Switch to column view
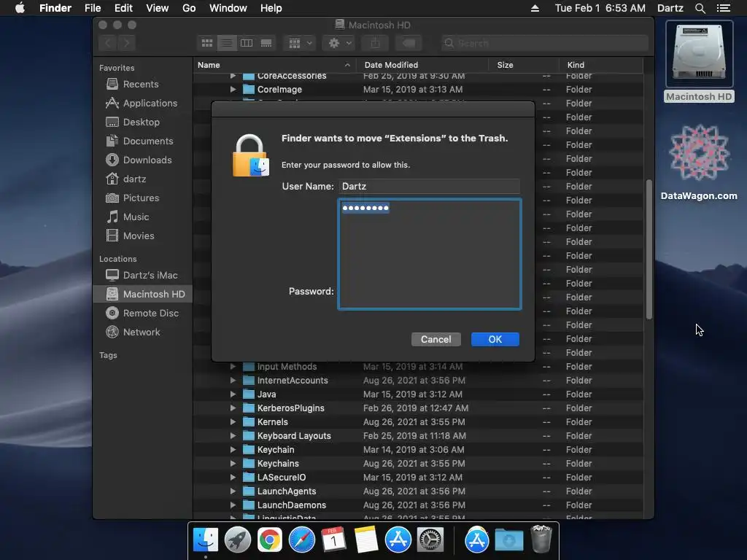 (247, 43)
